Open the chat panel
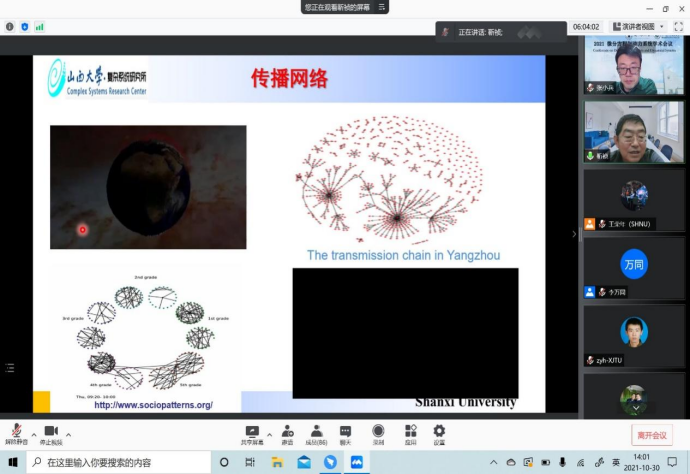 (345, 432)
